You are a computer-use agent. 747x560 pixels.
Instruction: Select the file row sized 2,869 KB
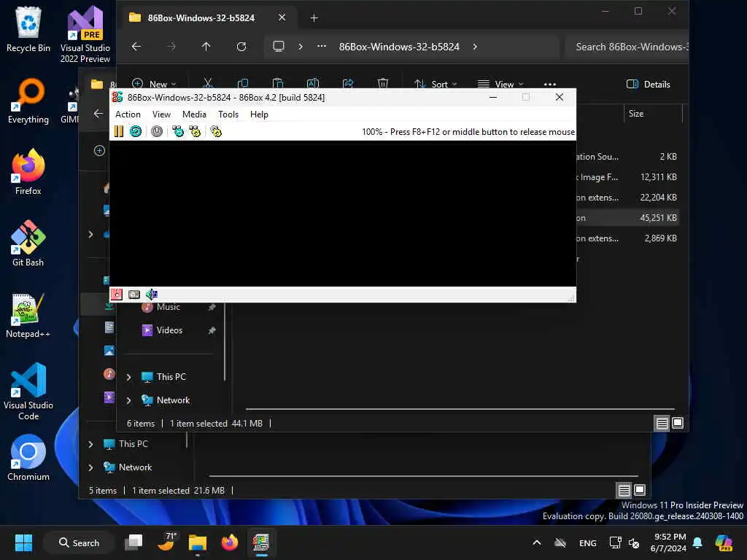pos(628,238)
